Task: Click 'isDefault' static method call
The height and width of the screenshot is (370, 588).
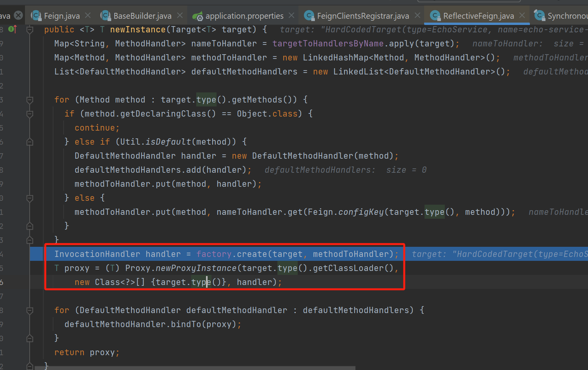Action: [168, 142]
